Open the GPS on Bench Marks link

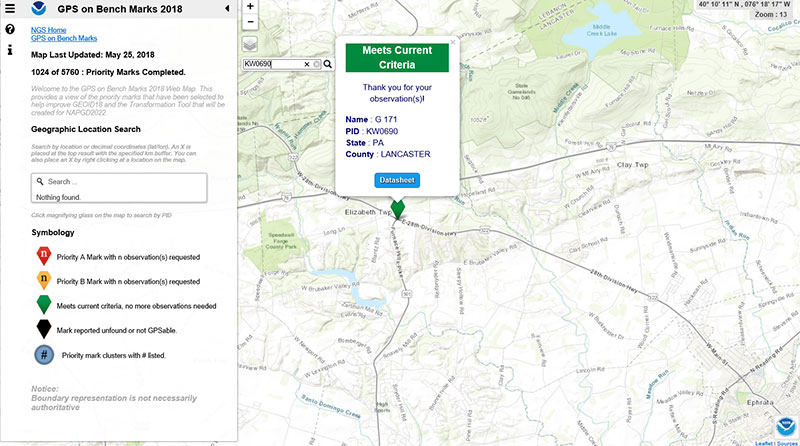[65, 38]
